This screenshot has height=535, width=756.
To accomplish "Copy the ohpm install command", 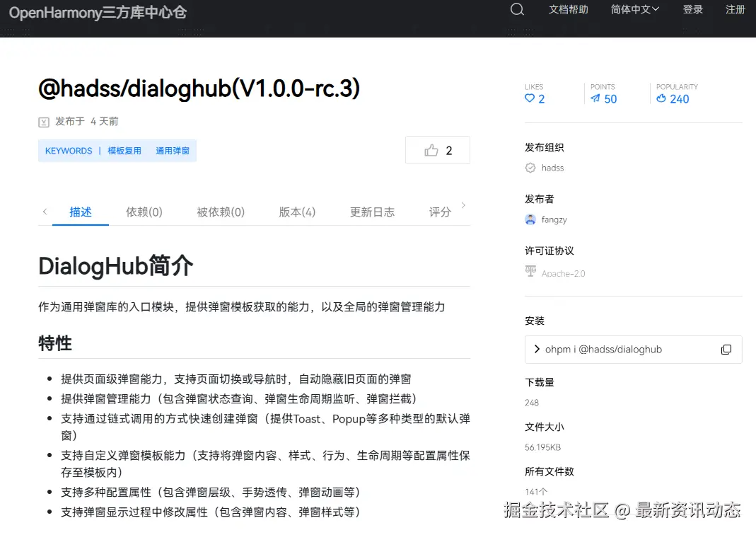I will point(726,350).
